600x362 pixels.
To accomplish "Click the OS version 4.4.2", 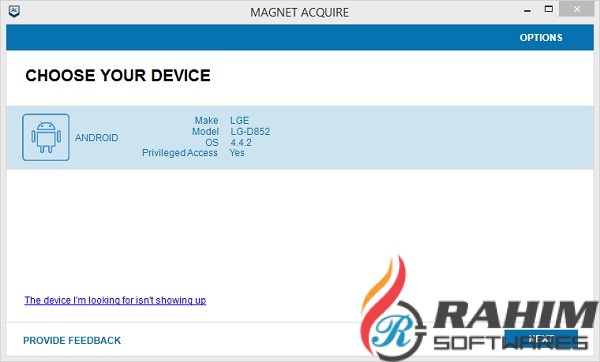I will (241, 143).
